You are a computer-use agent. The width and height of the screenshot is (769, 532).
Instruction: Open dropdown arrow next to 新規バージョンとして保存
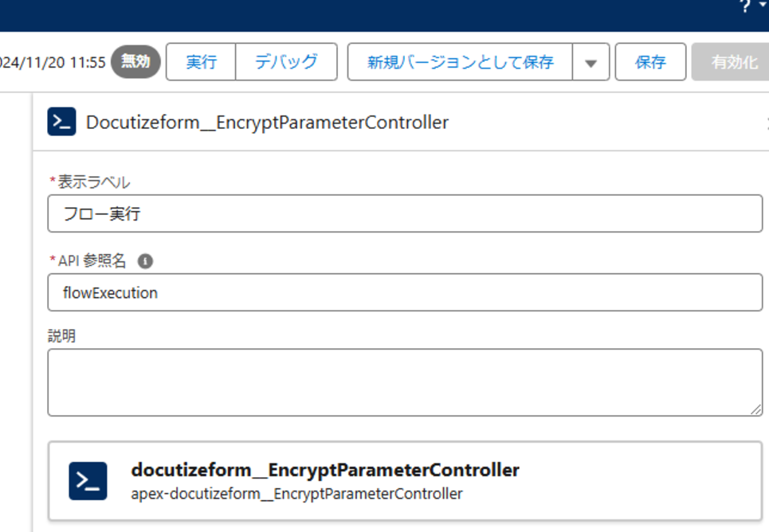pos(590,63)
